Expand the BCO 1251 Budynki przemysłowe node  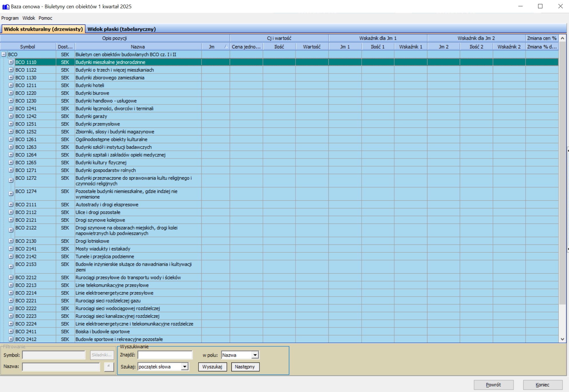click(x=11, y=124)
